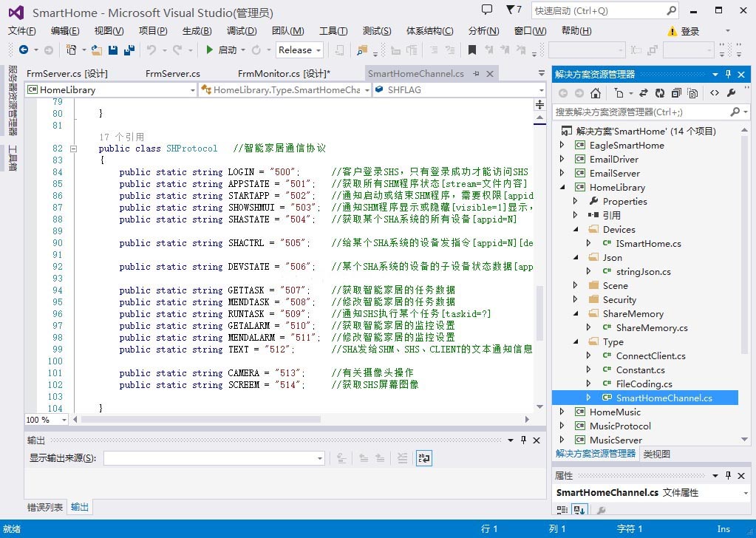Switch to FrmServer.cs code tab
Screen dimensions: 756x538
(x=173, y=74)
